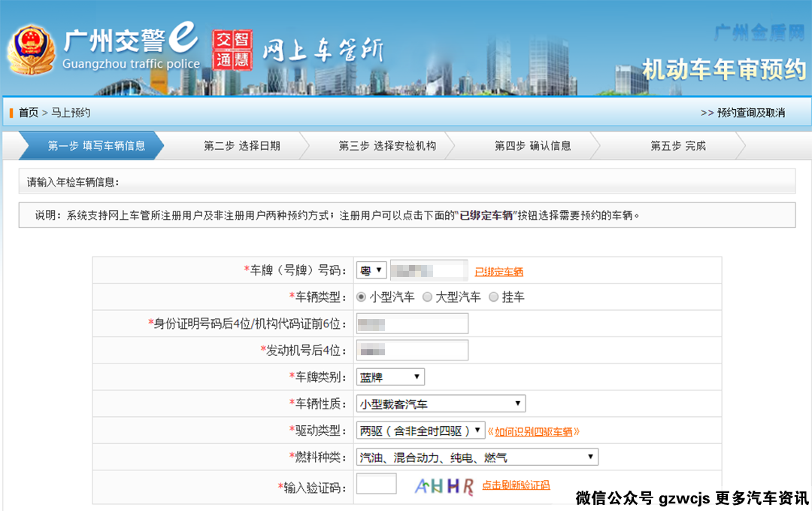
Task: Select 大型汽车 vehicle type radio
Action: coord(427,297)
